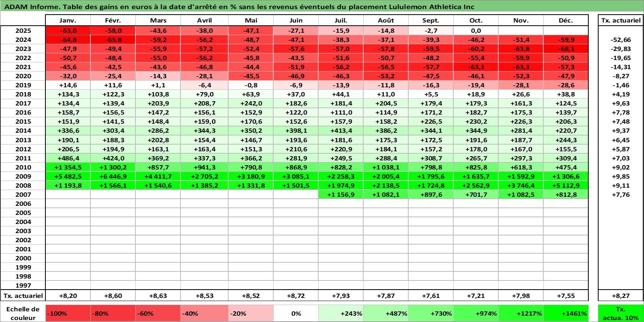Select the Mars column header

[158, 21]
